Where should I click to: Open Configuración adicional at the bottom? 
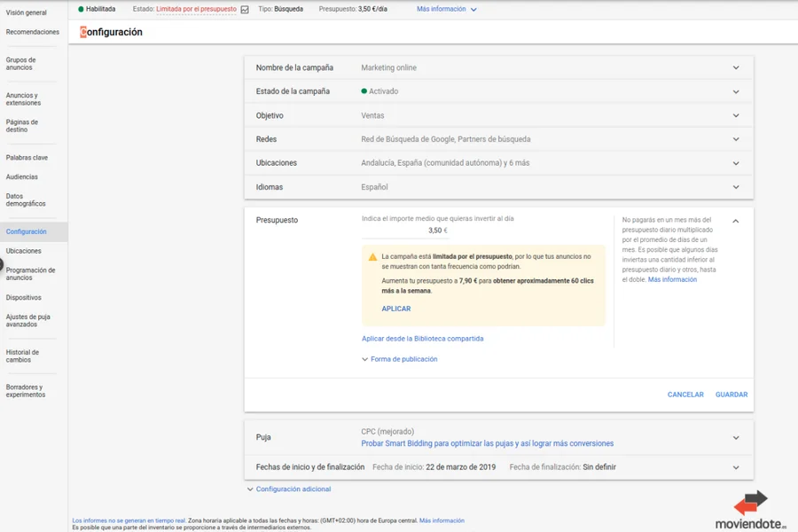coord(292,489)
